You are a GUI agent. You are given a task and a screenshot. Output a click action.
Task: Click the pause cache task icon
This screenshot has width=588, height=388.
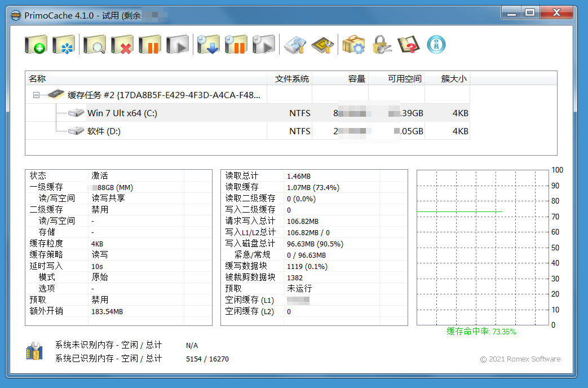click(149, 45)
